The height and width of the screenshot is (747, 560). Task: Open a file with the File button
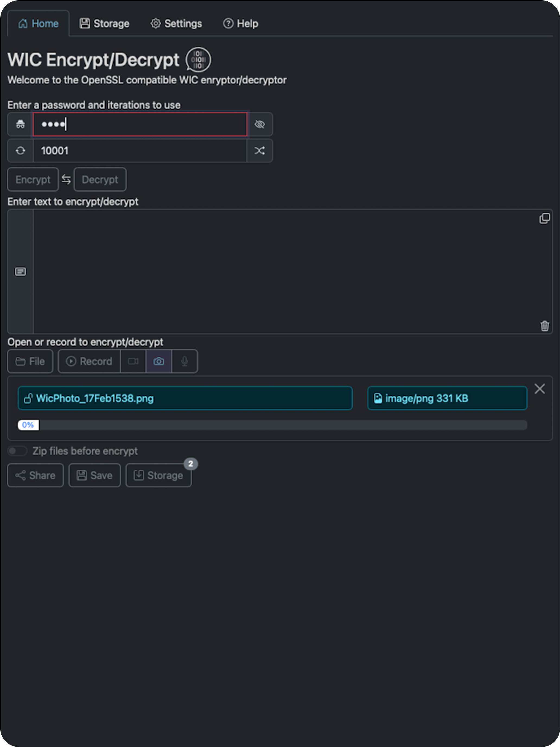[x=30, y=361]
